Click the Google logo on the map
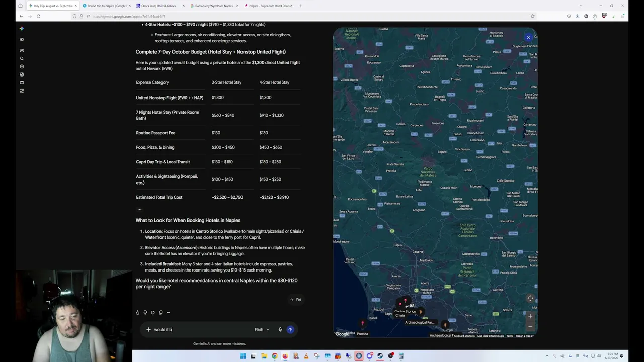 342,334
